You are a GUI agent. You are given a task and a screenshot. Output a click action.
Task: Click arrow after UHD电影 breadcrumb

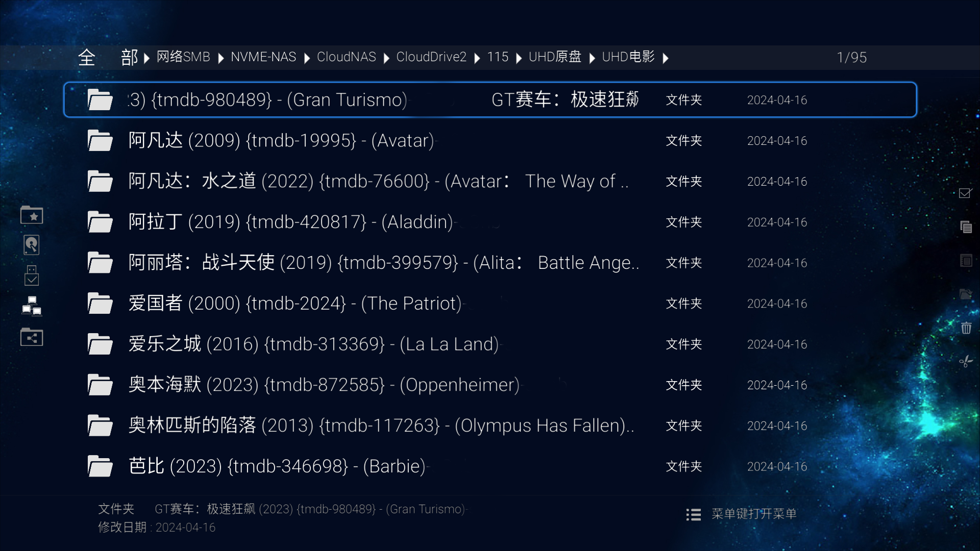666,58
